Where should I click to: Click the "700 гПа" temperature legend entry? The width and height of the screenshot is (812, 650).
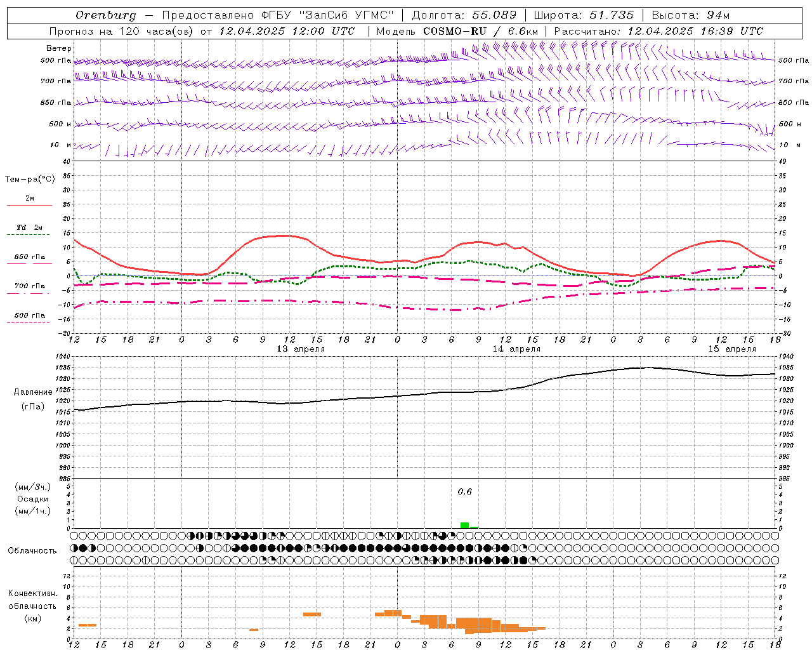point(30,286)
